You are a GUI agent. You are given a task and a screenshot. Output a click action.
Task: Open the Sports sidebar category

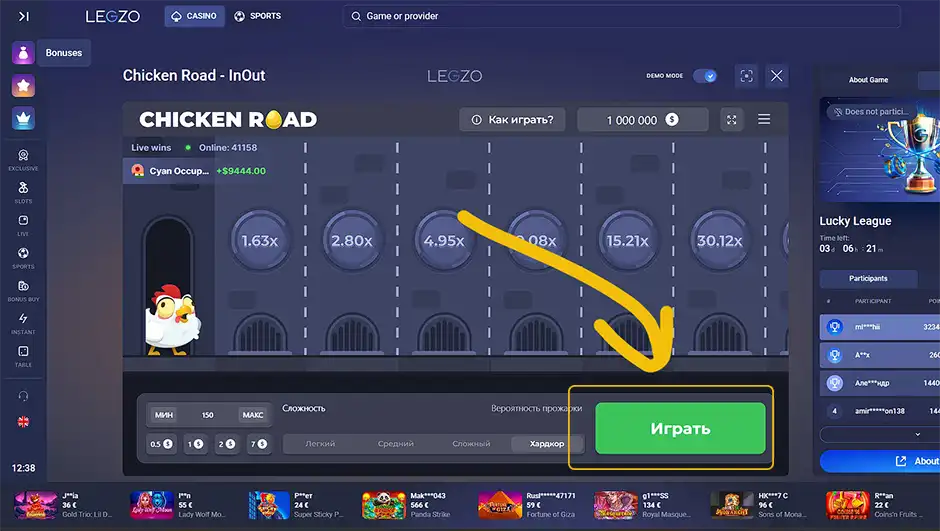tap(23, 258)
